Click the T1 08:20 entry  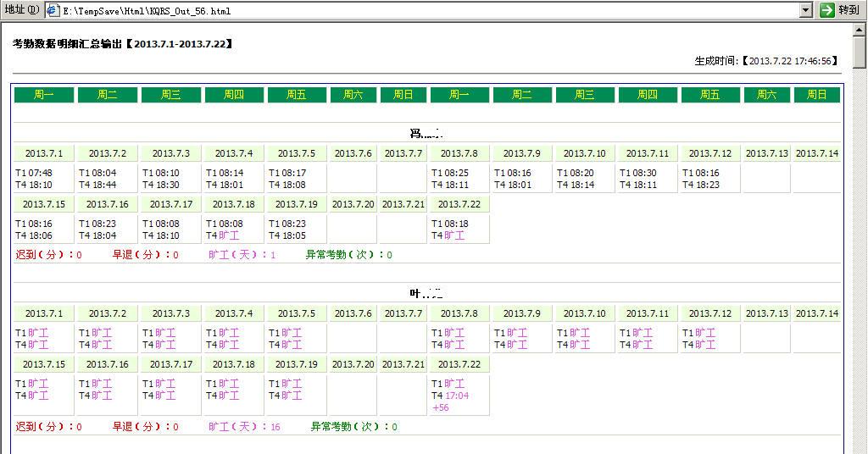click(576, 173)
